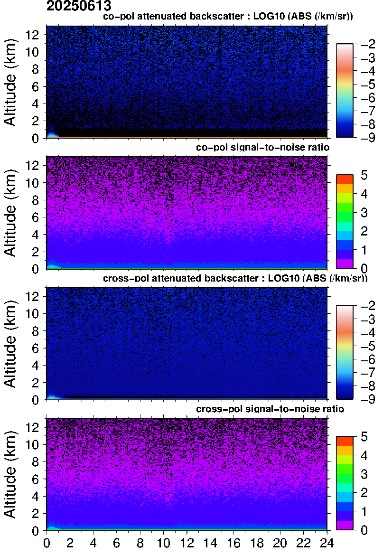Pick the sky-blue swatch in the second panel's colorbar

pyautogui.click(x=345, y=235)
